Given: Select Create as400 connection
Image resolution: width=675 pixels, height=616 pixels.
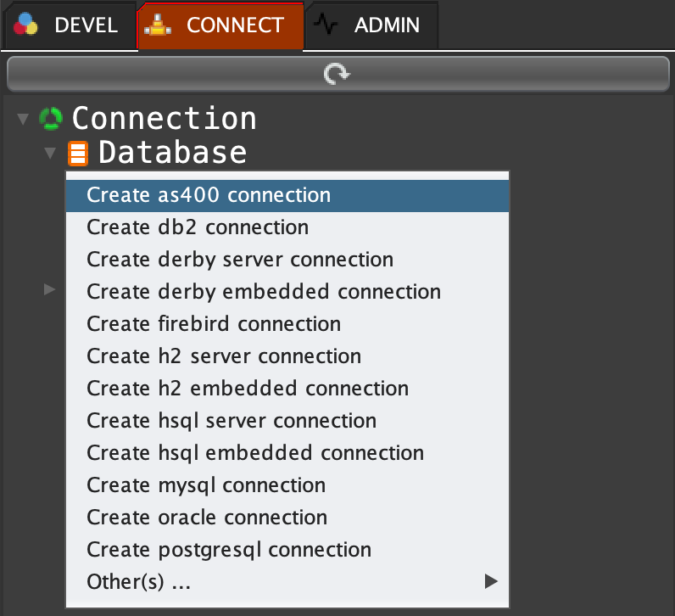Looking at the screenshot, I should (209, 195).
